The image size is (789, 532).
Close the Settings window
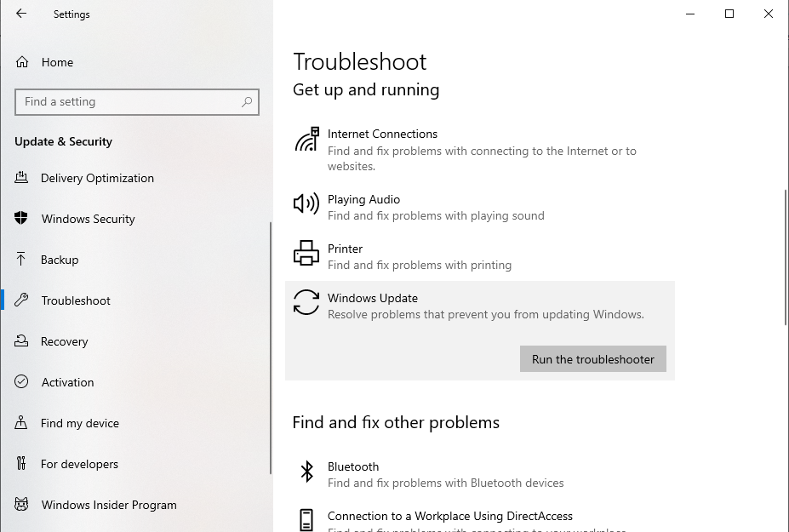[769, 14]
